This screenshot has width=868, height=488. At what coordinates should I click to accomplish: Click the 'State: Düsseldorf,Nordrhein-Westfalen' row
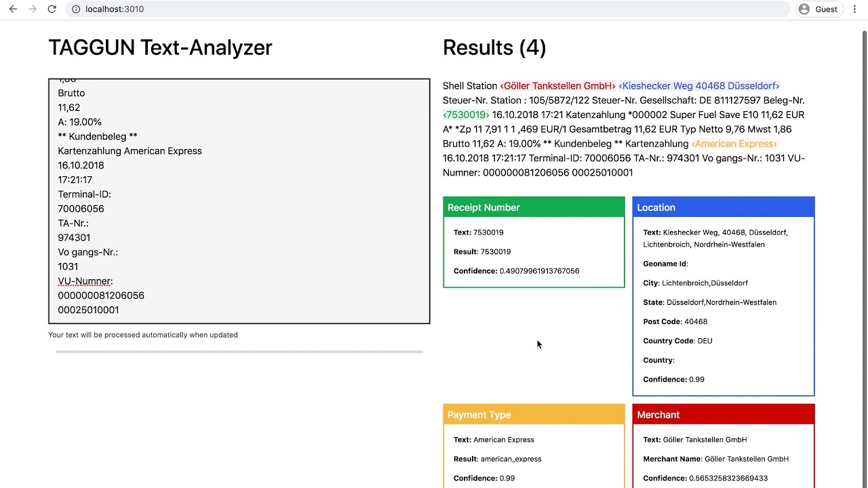[x=710, y=302]
